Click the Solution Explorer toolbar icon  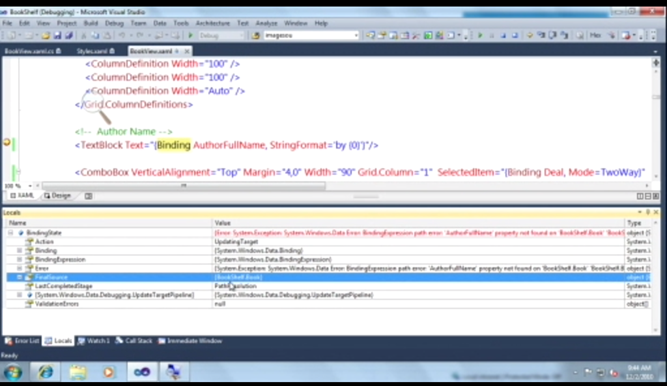coord(371,36)
